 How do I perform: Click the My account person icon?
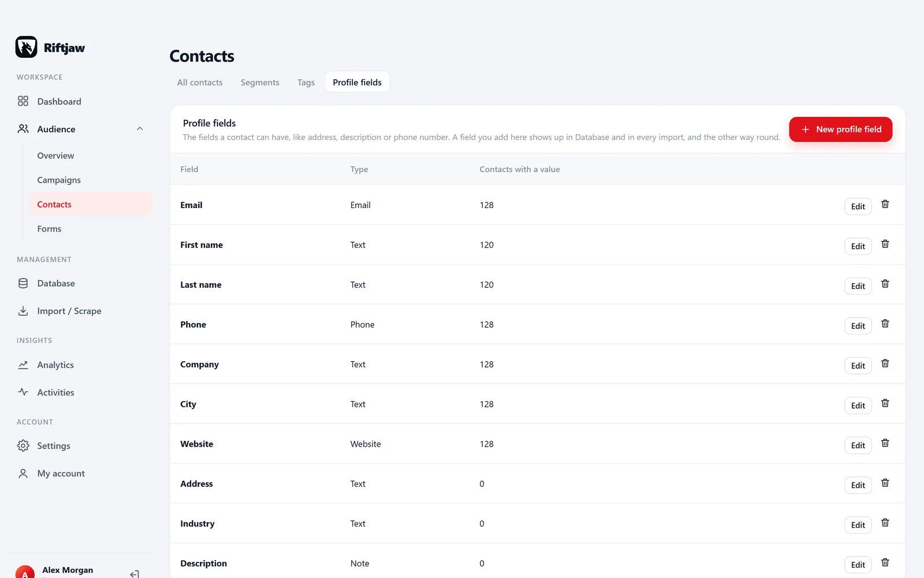tap(23, 473)
